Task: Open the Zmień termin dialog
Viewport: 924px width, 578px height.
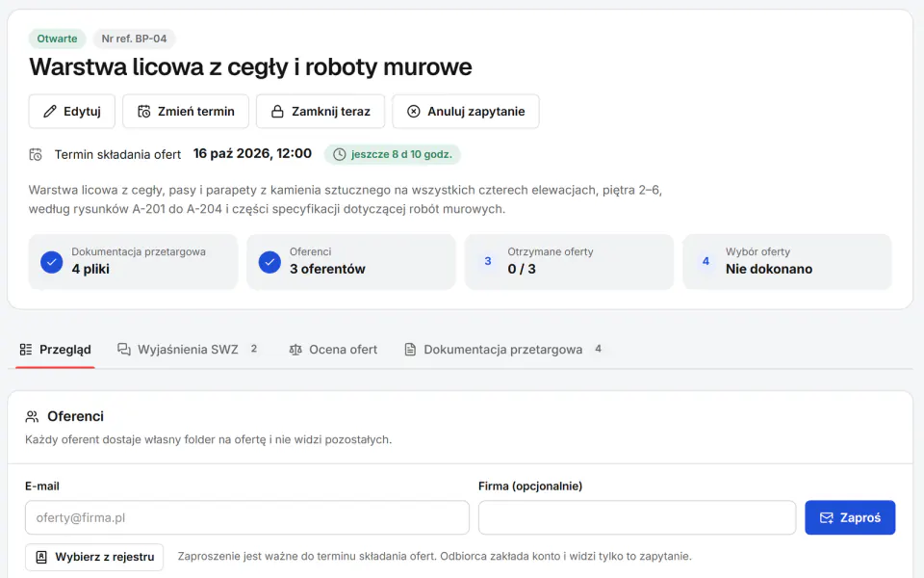Action: pos(186,112)
